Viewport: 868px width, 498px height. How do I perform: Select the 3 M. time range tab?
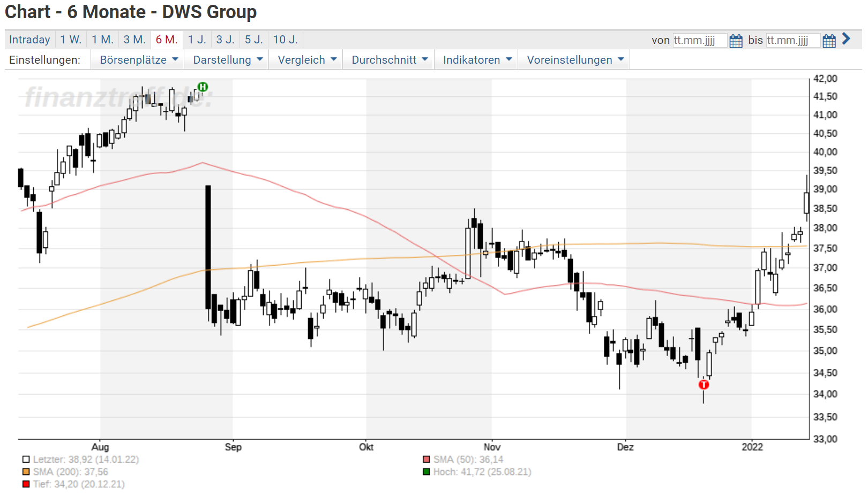click(x=134, y=40)
